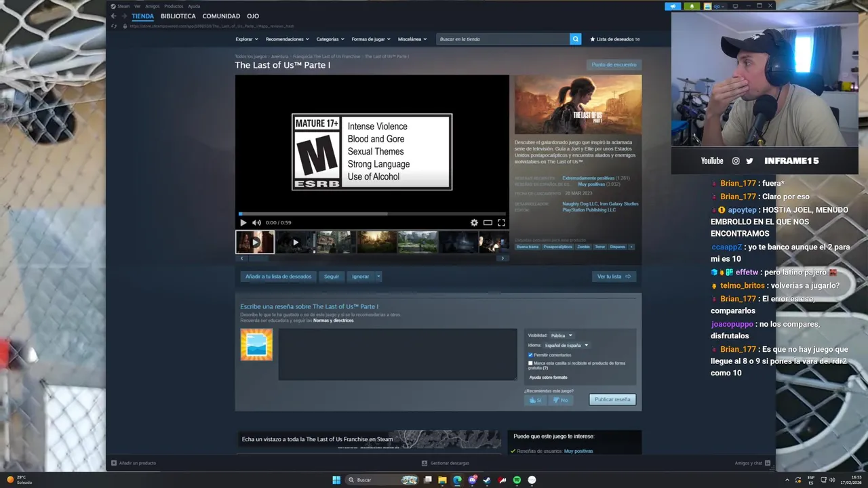Image resolution: width=868 pixels, height=488 pixels.
Task: Open Amigos y chat panel
Action: 753,463
